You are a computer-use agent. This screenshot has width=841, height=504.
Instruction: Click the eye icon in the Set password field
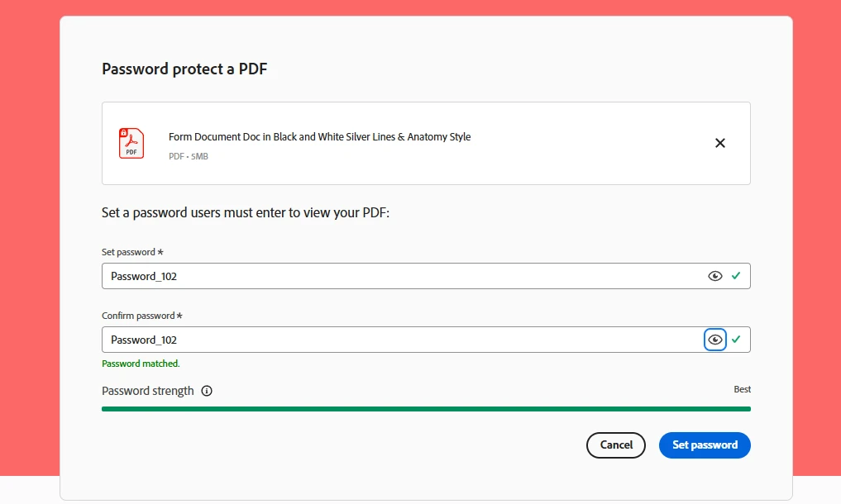tap(714, 275)
